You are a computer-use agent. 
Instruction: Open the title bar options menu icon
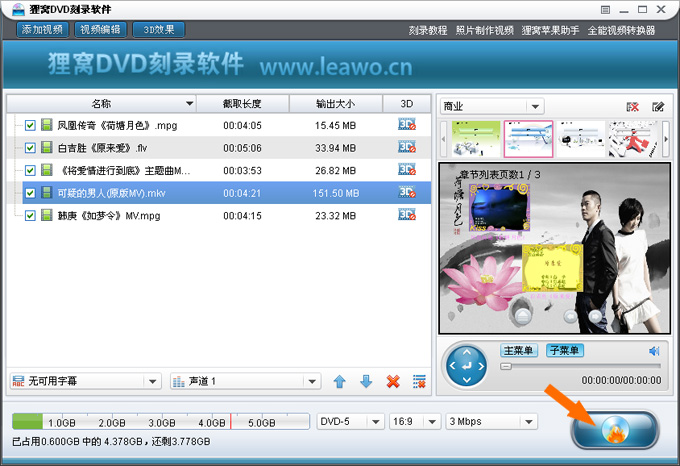(x=605, y=10)
